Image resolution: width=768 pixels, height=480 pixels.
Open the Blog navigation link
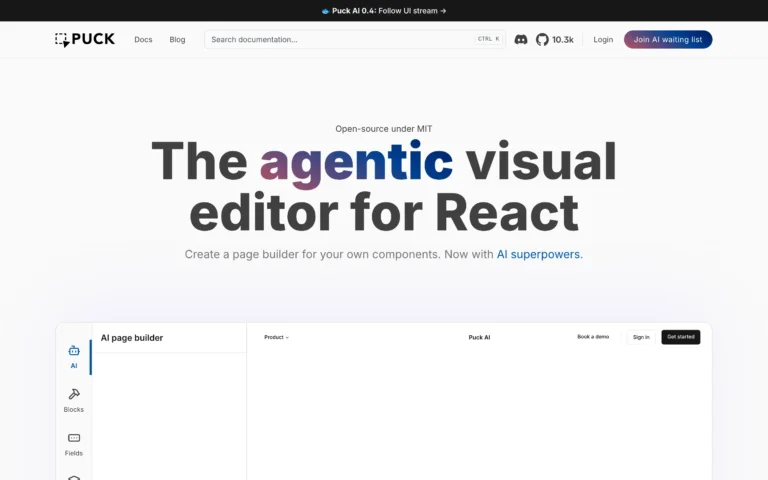click(x=177, y=40)
